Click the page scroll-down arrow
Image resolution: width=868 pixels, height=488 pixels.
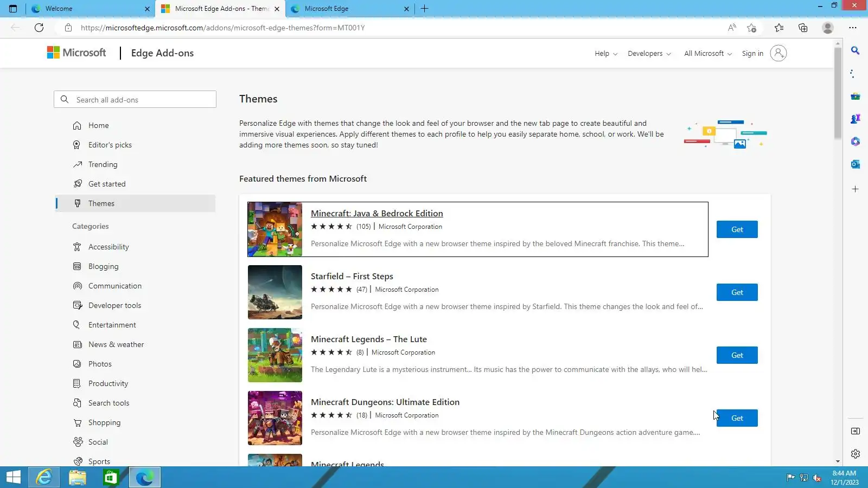tap(838, 461)
